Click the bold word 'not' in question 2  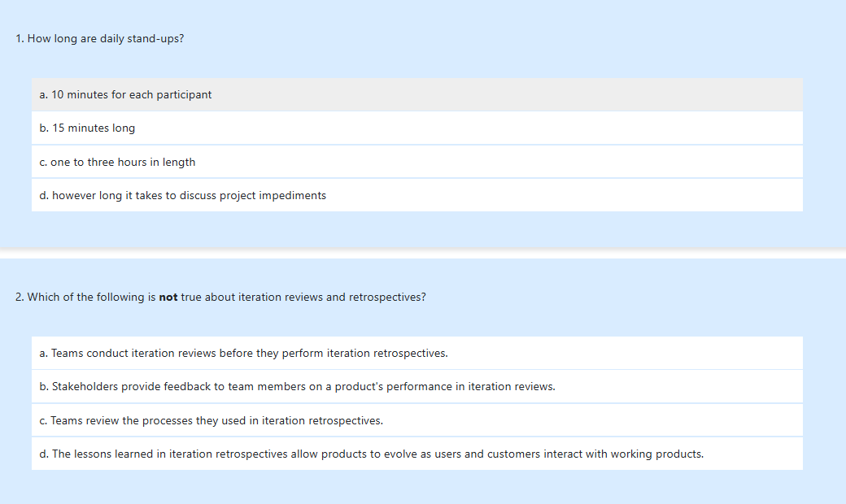click(168, 298)
